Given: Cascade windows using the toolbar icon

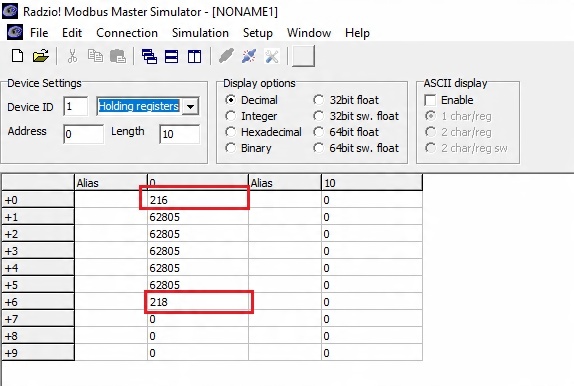Looking at the screenshot, I should 149,57.
